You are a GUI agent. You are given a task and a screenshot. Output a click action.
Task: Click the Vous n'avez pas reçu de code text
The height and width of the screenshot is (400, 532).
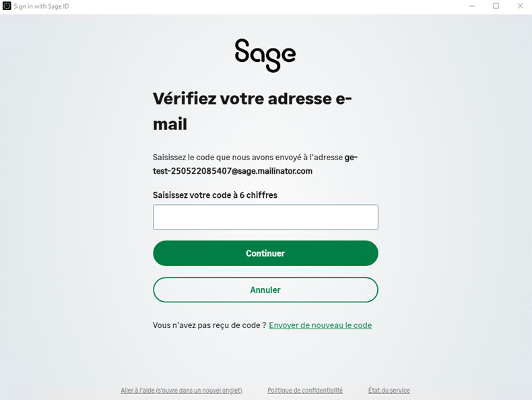209,325
